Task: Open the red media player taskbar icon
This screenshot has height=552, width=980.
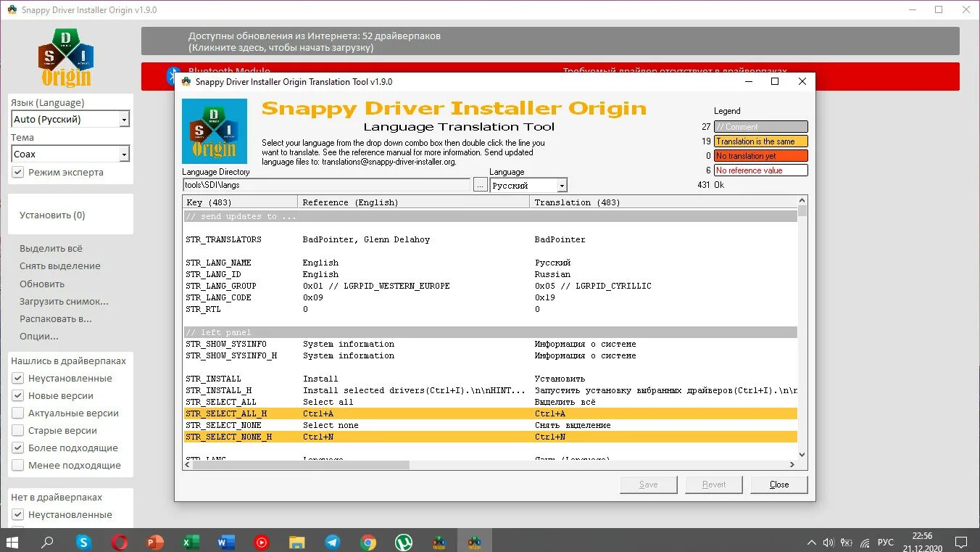Action: pyautogui.click(x=262, y=542)
